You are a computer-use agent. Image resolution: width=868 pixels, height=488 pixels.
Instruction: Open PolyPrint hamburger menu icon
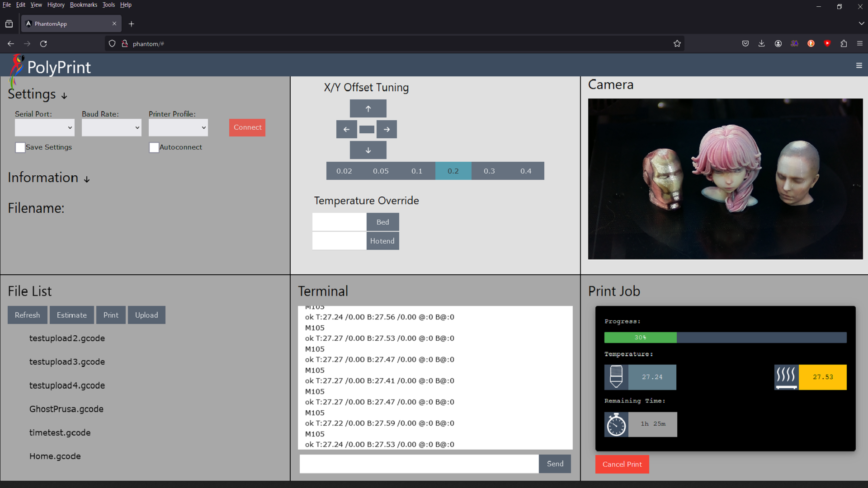(859, 66)
